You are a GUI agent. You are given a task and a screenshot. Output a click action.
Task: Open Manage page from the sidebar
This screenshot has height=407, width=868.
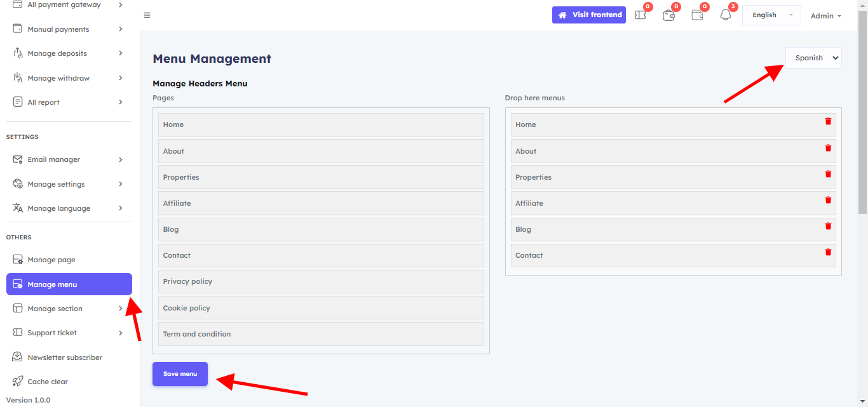tap(51, 260)
